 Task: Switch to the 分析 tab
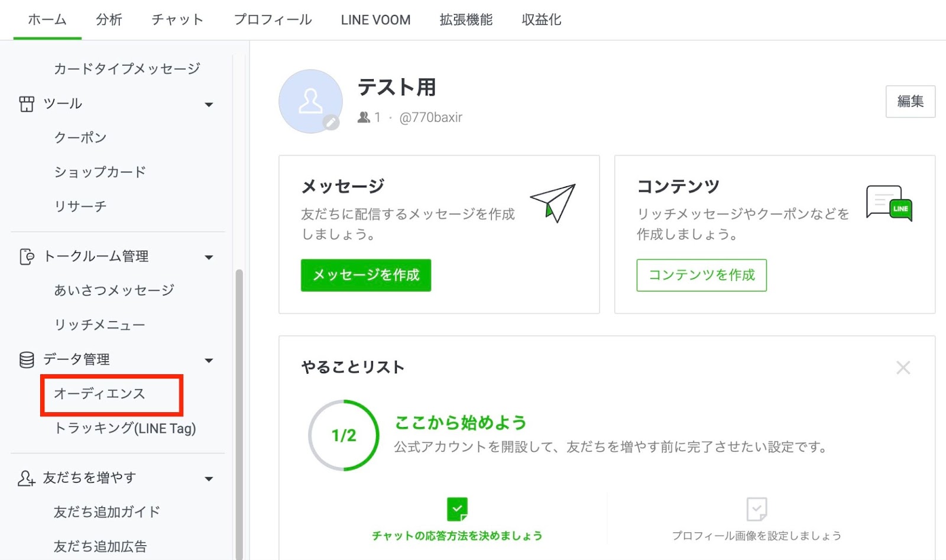pos(109,20)
